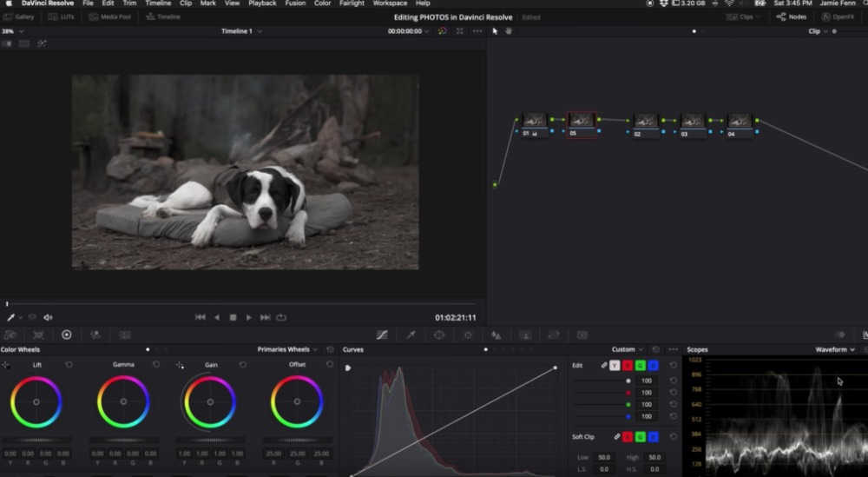
Task: Open the Power Window palette
Action: pyautogui.click(x=439, y=335)
